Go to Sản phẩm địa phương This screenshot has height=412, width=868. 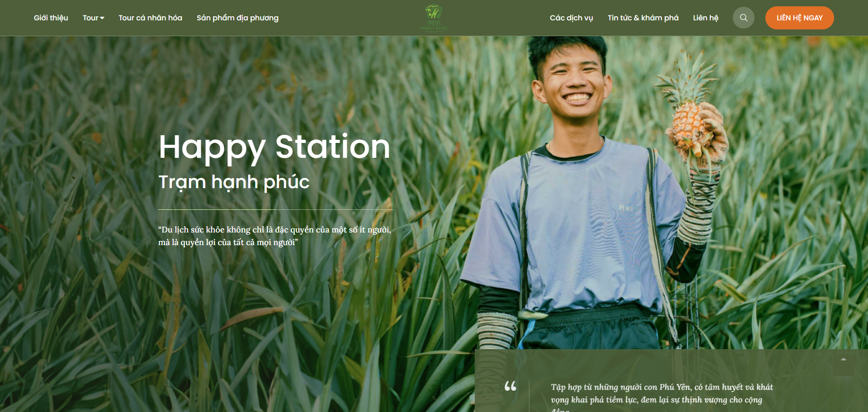coord(237,18)
